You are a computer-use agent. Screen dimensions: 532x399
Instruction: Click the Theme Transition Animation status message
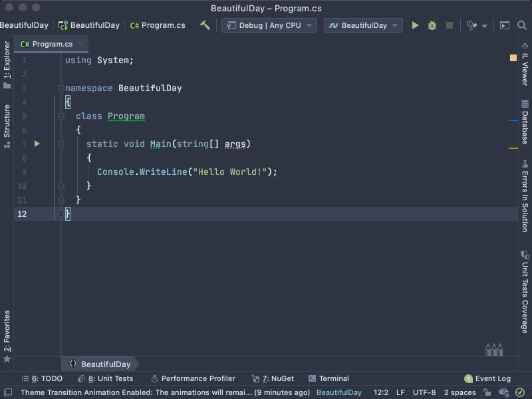[165, 392]
